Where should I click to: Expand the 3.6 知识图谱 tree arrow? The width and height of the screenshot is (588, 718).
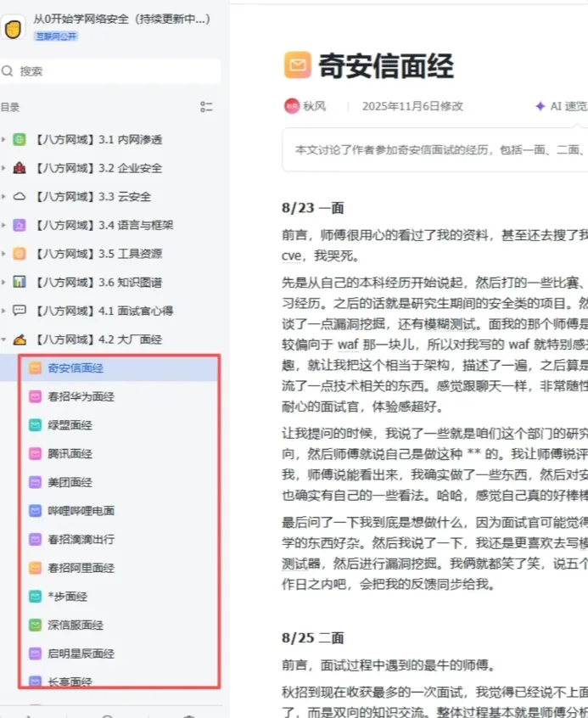(3, 282)
